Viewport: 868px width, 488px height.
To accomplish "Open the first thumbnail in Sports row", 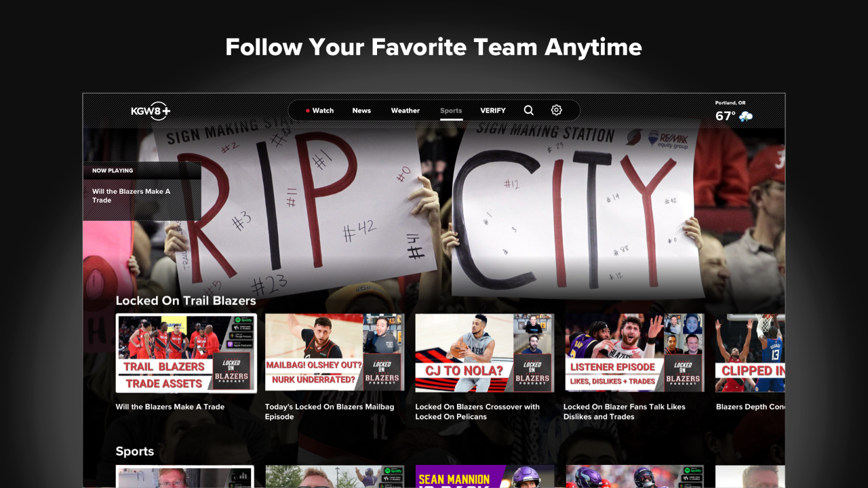I will 185,476.
